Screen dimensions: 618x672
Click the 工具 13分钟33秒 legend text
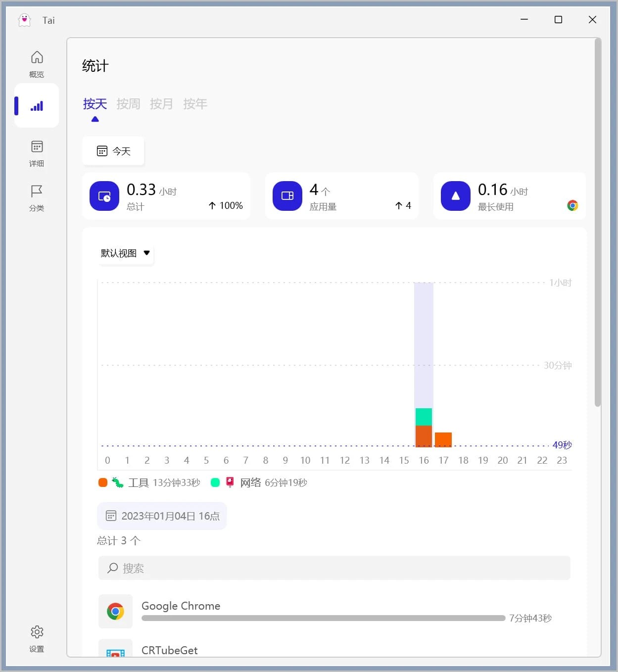point(164,482)
